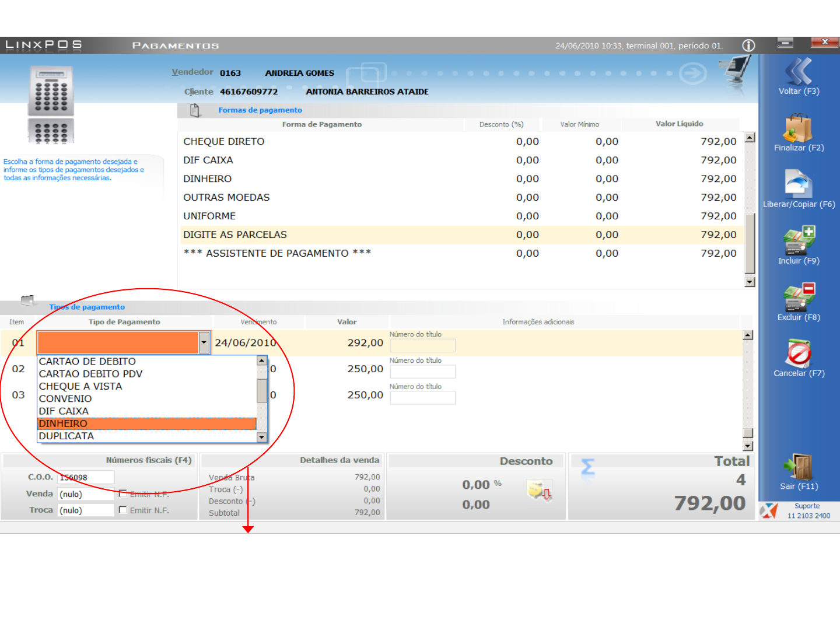Select the ASSISTENTE DE PAGAMENTO row
840x630 pixels.
460,253
